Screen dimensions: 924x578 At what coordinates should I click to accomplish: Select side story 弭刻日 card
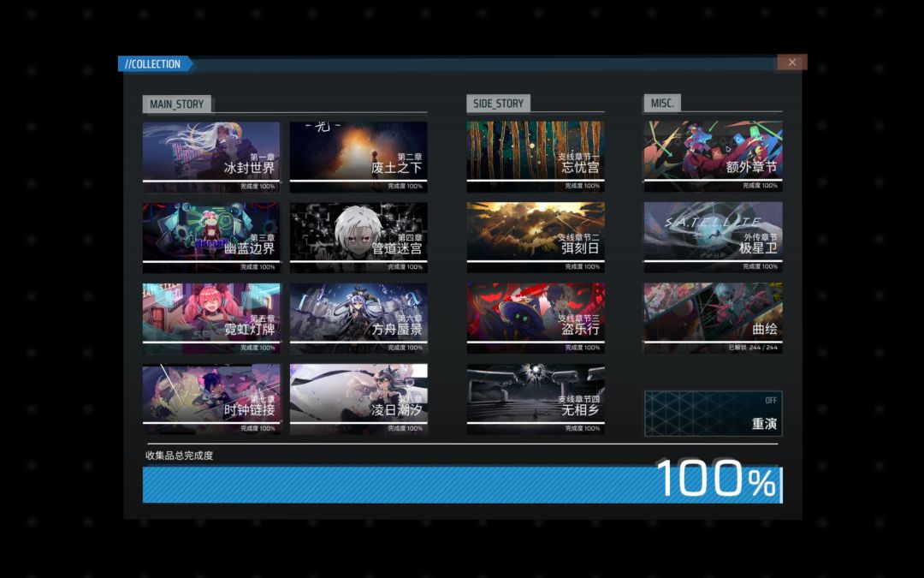[536, 238]
